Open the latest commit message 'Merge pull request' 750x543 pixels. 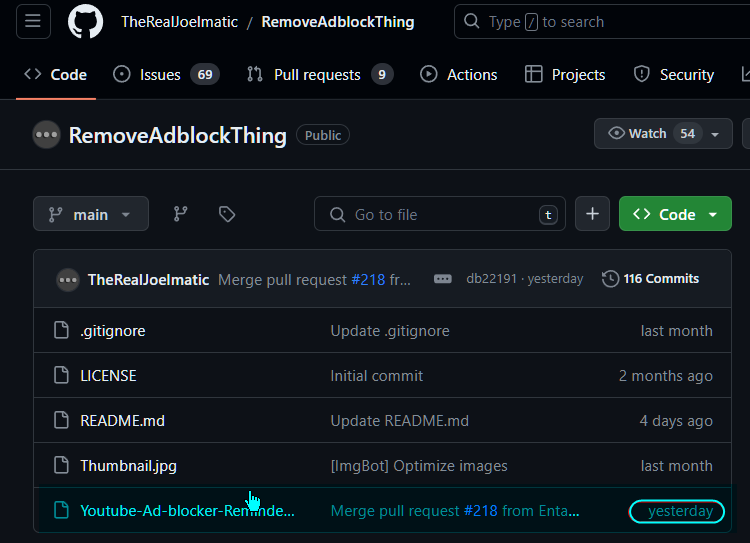282,279
